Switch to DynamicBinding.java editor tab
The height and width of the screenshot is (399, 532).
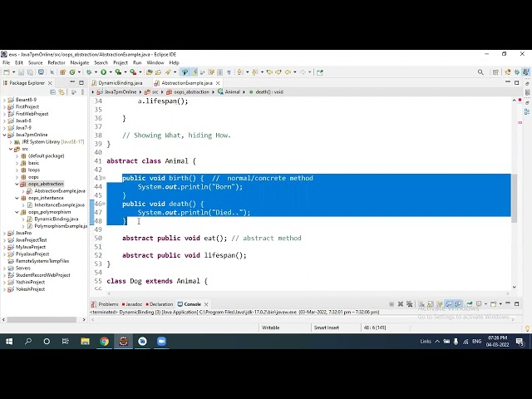click(x=117, y=83)
